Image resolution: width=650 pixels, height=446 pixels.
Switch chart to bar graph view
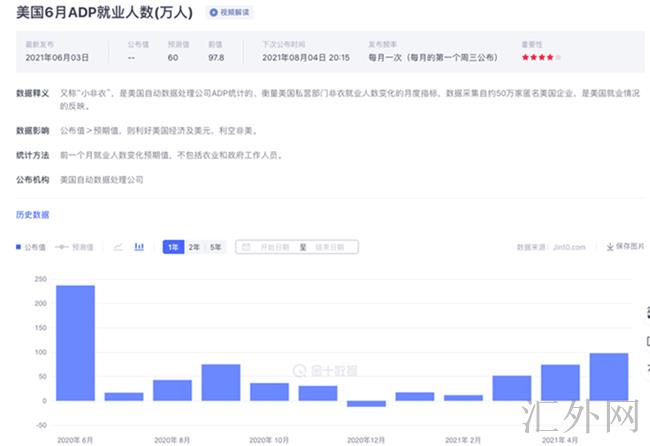click(x=140, y=246)
